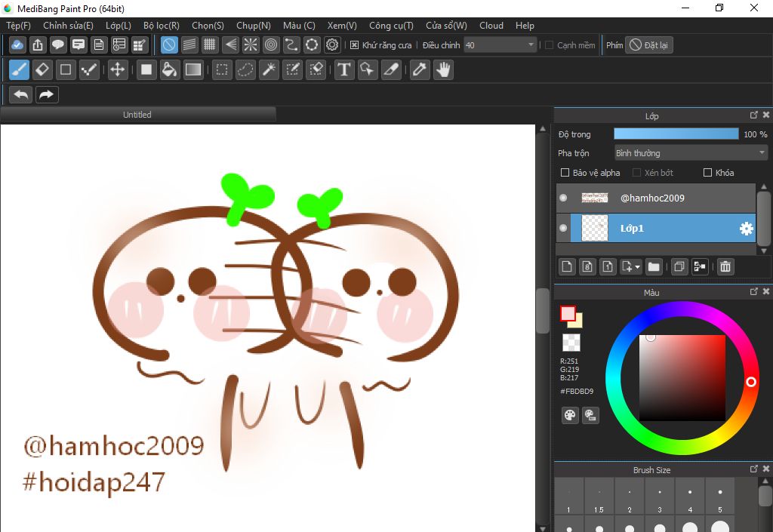Choose the Magic Wand selection tool
The image size is (773, 532).
click(269, 70)
